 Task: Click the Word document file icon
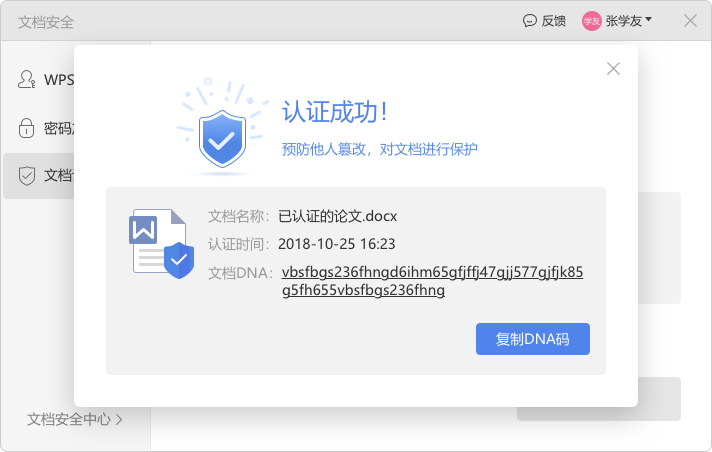[158, 241]
